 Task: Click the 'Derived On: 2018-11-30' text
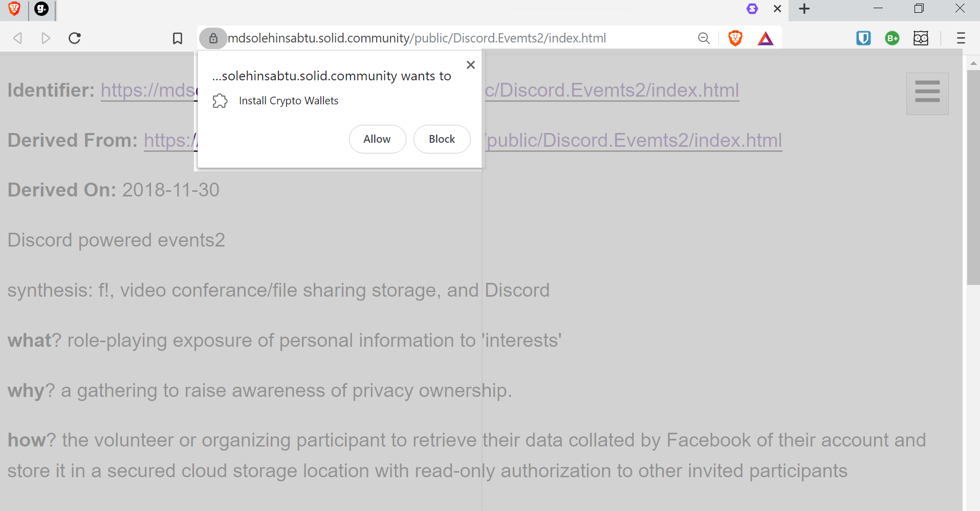click(x=114, y=190)
